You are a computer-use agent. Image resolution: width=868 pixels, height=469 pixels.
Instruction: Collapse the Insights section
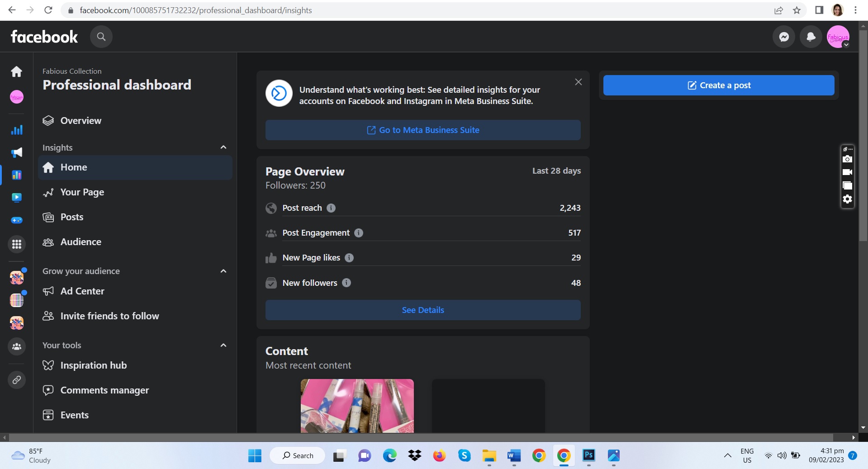(x=223, y=147)
